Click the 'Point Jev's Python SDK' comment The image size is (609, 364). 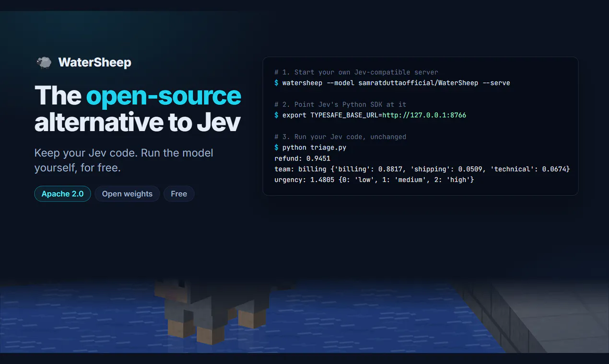[340, 104]
